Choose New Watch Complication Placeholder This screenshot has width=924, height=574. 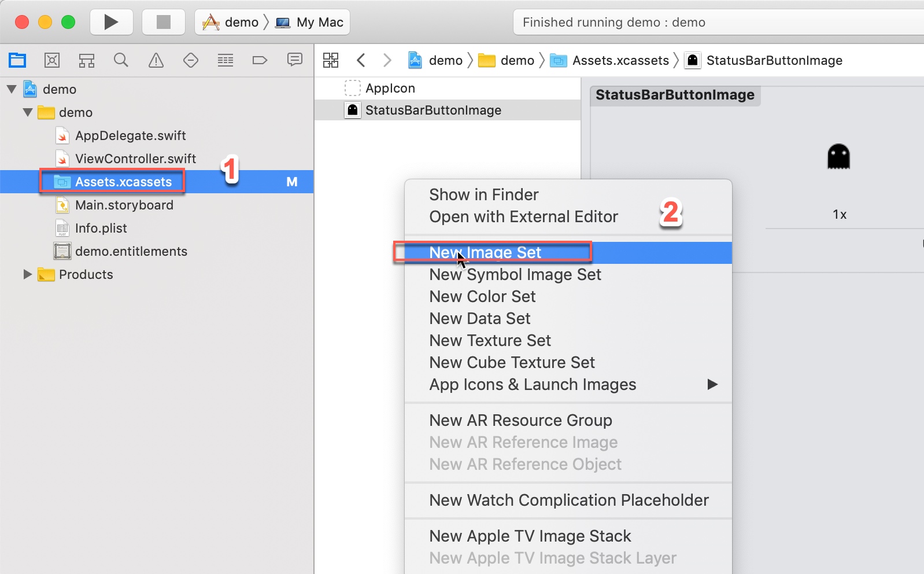[568, 500]
